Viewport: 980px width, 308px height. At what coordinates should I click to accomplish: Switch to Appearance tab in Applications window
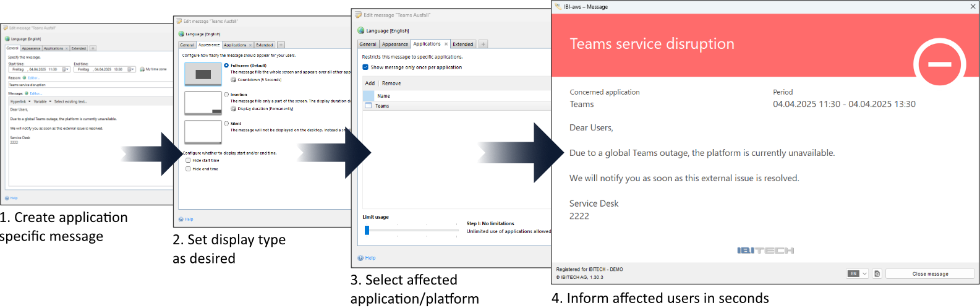click(395, 45)
